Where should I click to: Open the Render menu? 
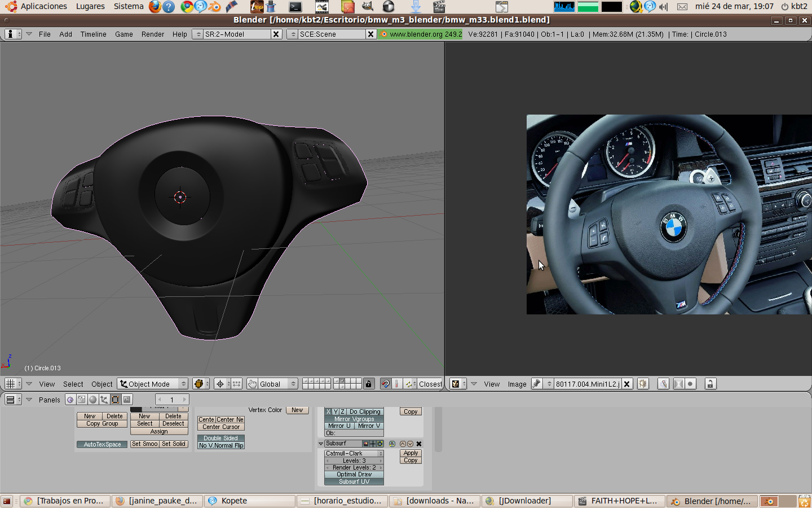click(153, 34)
